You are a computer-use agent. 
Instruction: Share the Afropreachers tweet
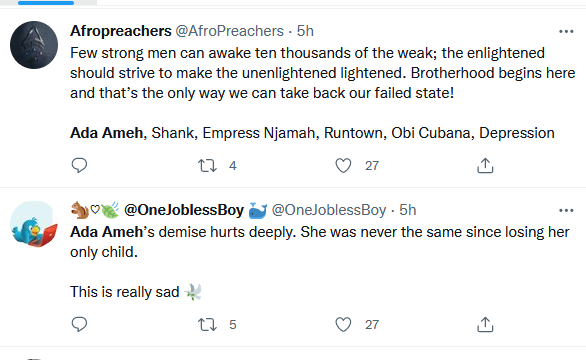(485, 165)
